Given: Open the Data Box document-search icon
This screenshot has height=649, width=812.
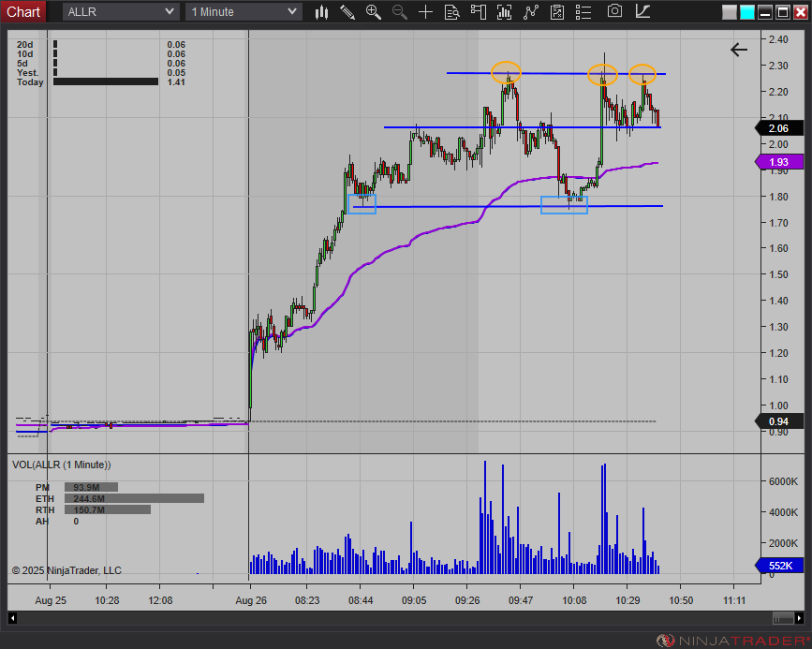Looking at the screenshot, I should [x=452, y=12].
